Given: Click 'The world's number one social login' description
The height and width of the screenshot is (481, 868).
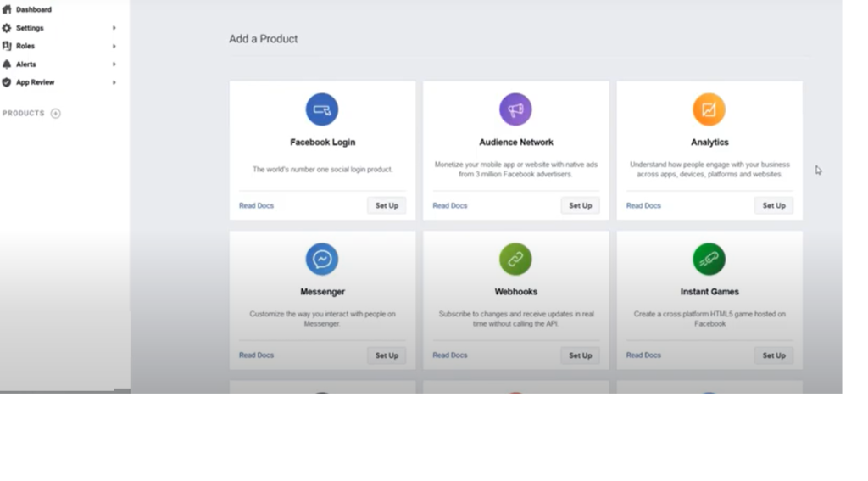Looking at the screenshot, I should (x=322, y=170).
